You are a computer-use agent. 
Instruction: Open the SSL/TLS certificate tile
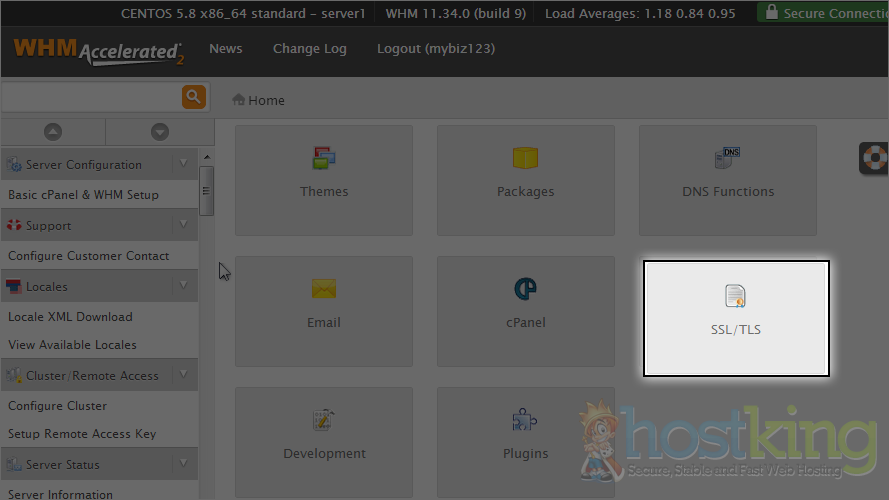click(x=736, y=318)
